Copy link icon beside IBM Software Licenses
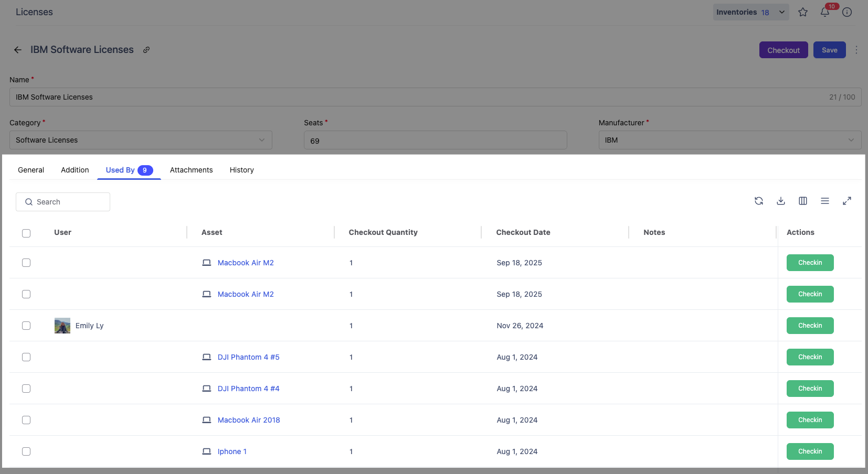 point(146,50)
